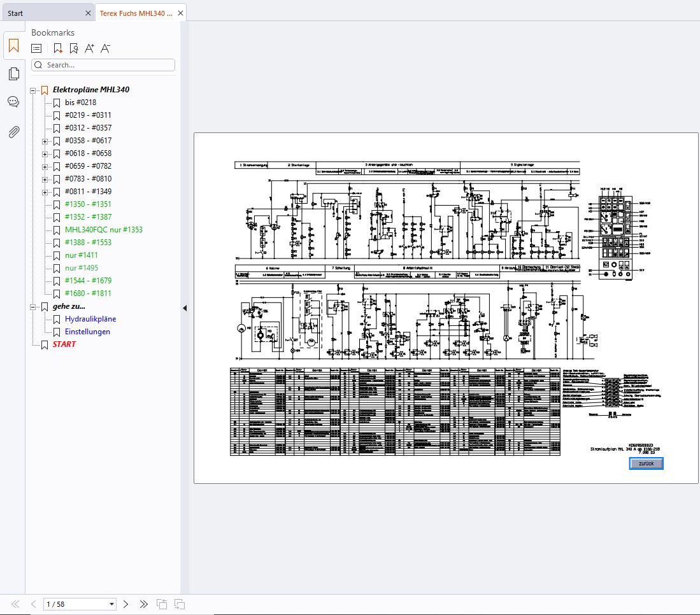The width and height of the screenshot is (700, 615).
Task: Click the find current bookmark icon
Action: 74,48
